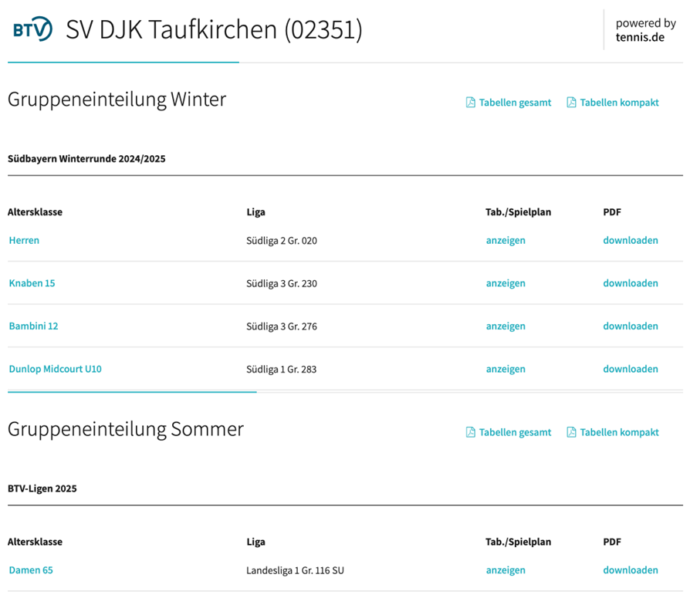The image size is (700, 605).
Task: Open the Bambini 12 team link
Action: (33, 326)
